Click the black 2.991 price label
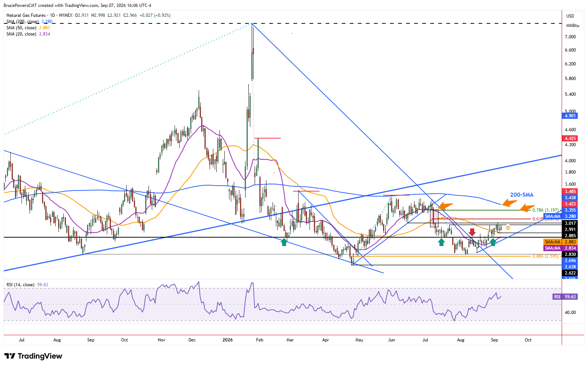 pyautogui.click(x=570, y=230)
